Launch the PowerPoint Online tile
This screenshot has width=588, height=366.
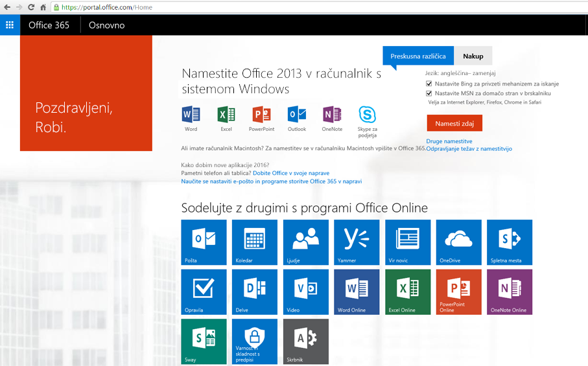coord(458,292)
